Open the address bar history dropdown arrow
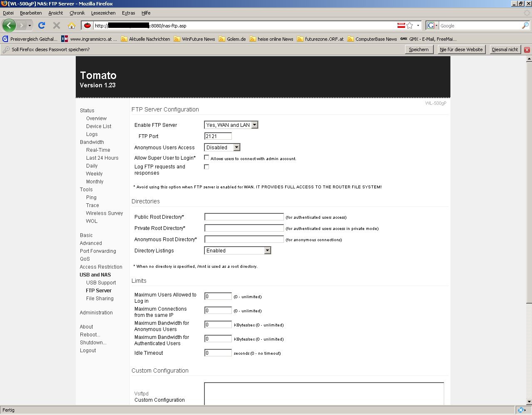The image size is (532, 415). (418, 25)
